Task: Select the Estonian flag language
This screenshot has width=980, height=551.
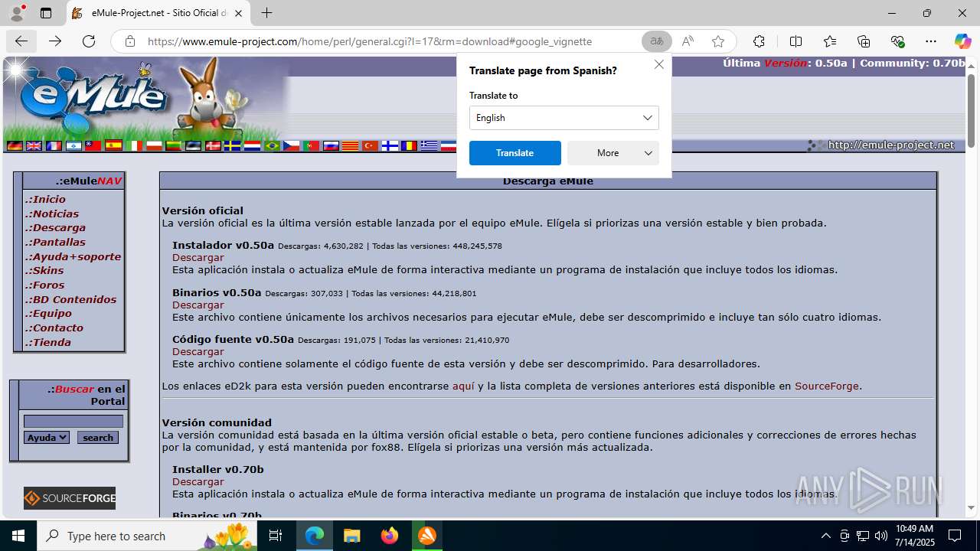Action: [194, 145]
